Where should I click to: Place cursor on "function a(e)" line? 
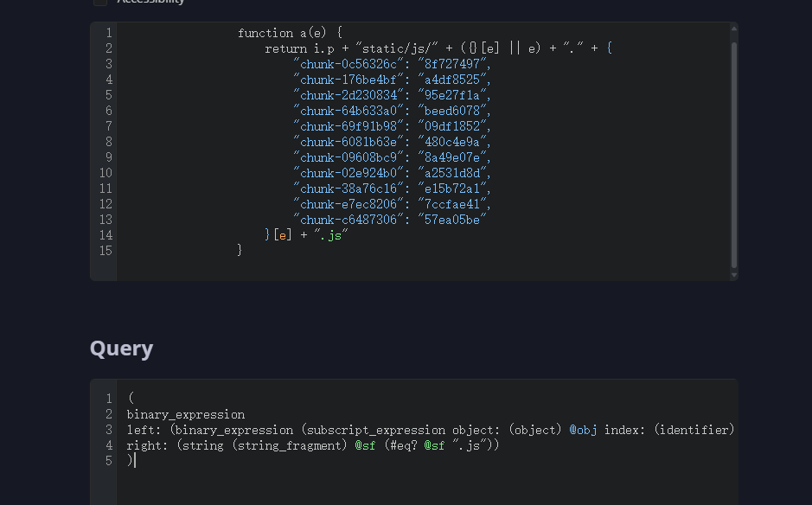click(x=290, y=33)
